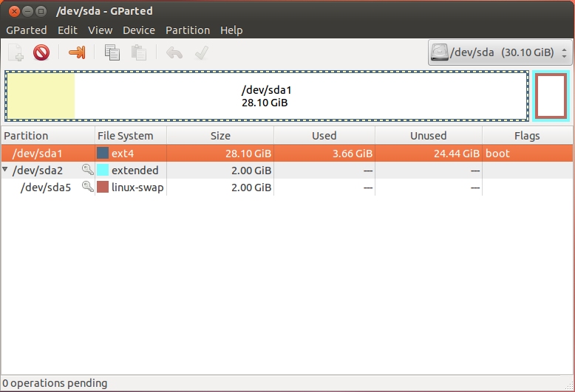Close the GParted window

[x=14, y=11]
